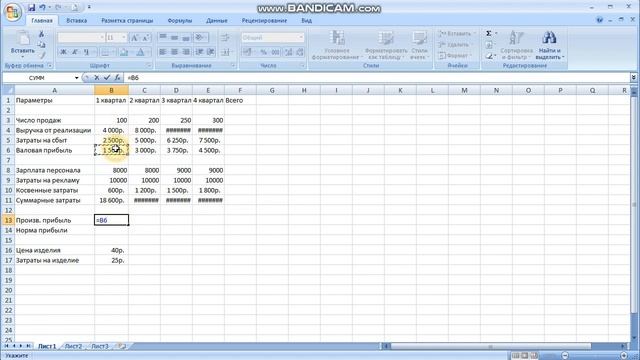This screenshot has height=360, width=640.
Task: Cut selection with the scissors icon
Action: tap(41, 35)
